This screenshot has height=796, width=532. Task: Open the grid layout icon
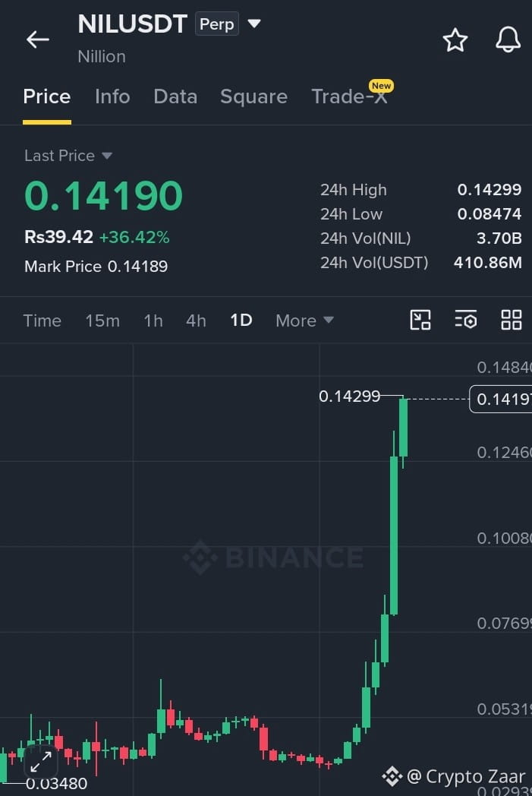coord(512,321)
